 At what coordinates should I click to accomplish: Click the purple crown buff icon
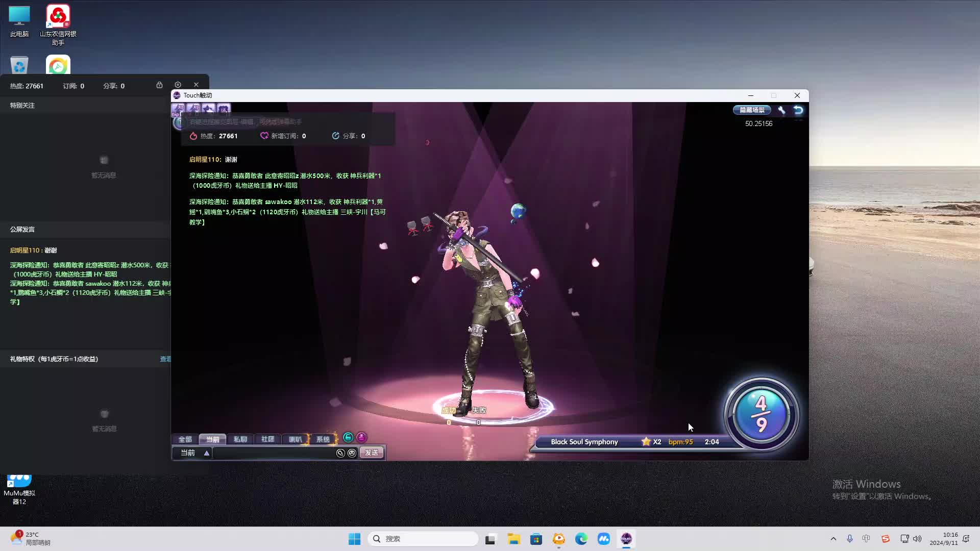point(208,109)
